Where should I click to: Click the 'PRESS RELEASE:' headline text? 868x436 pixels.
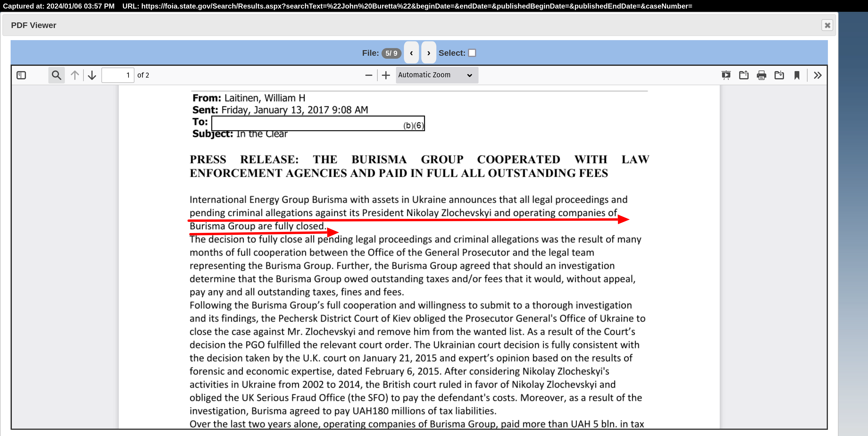pos(244,160)
